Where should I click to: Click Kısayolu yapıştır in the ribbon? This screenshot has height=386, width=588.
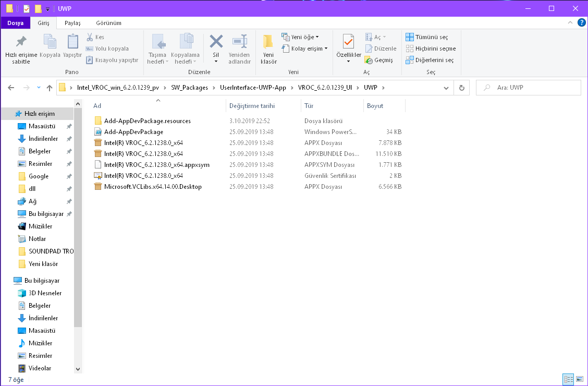coord(112,60)
